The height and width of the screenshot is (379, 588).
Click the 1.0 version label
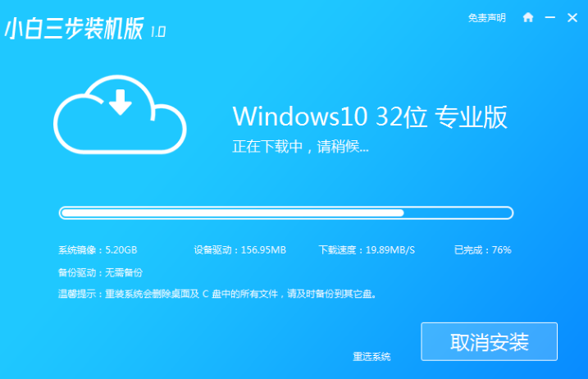coord(157,32)
